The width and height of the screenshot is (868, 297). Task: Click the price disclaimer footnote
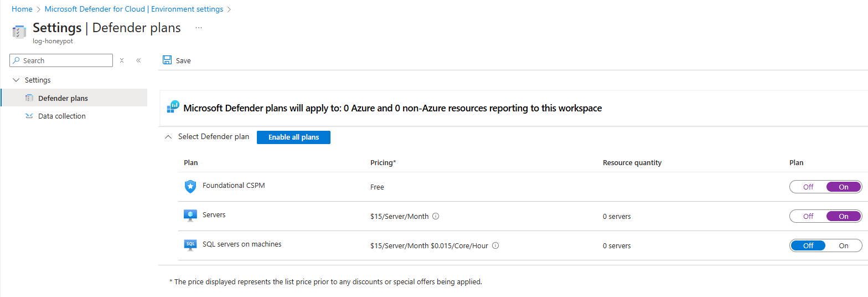325,281
